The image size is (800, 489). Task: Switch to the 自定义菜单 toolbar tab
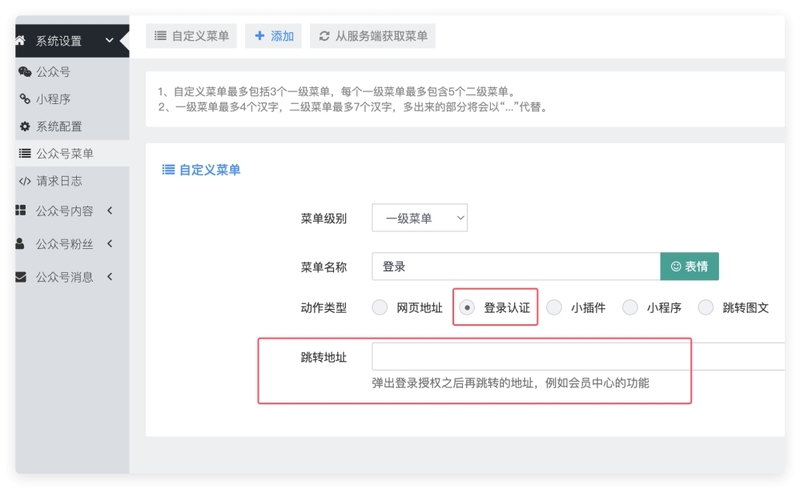point(191,36)
